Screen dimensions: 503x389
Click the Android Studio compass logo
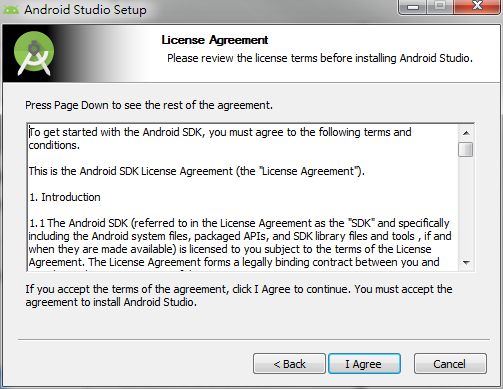34,53
